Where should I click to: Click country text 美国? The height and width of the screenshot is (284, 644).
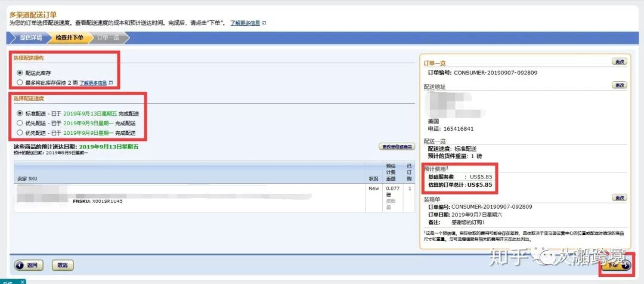tap(434, 121)
